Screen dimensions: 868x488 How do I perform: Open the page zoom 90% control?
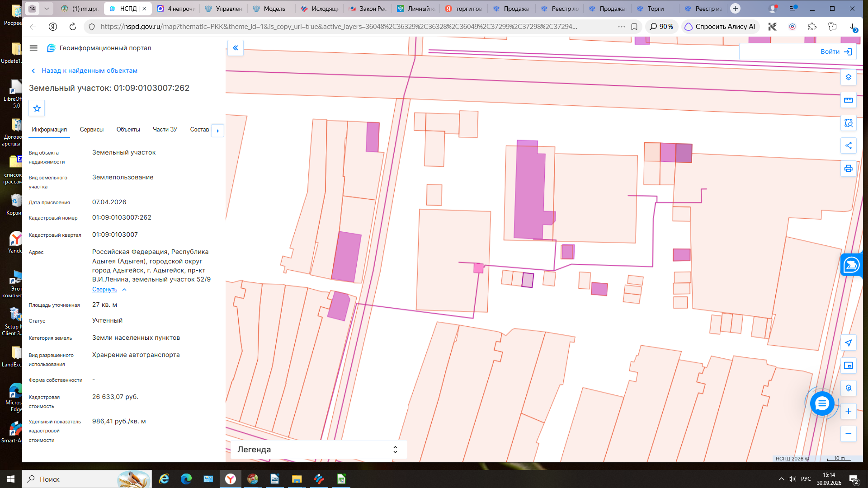coord(661,27)
